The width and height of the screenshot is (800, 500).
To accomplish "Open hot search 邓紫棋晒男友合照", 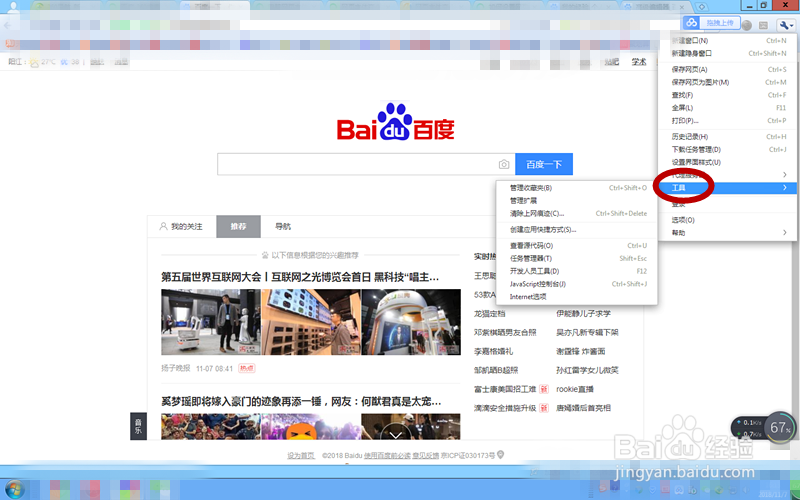I will (505, 332).
